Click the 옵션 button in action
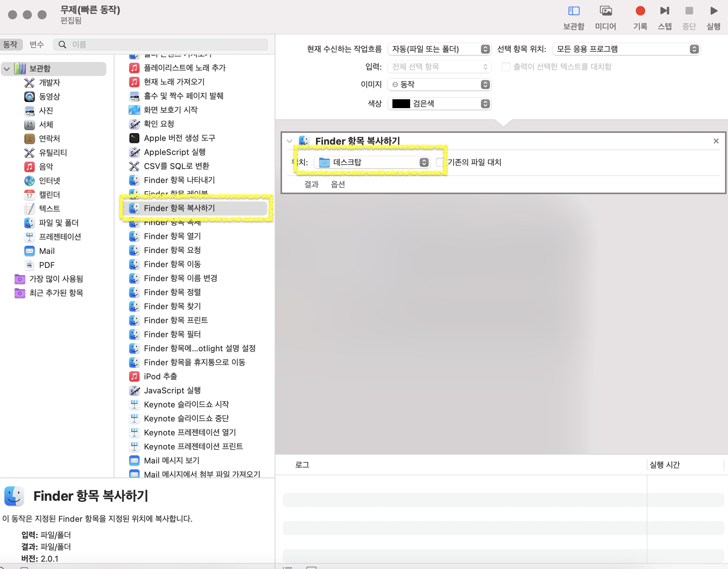 coord(338,184)
